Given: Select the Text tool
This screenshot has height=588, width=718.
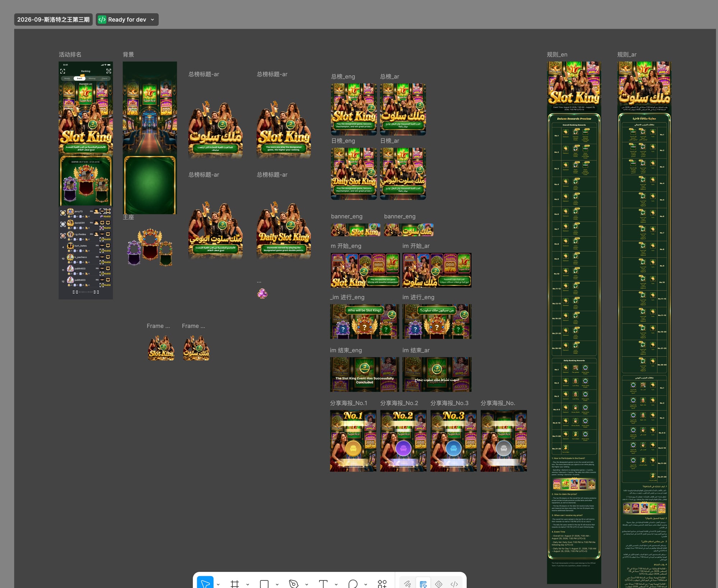Looking at the screenshot, I should click(323, 584).
